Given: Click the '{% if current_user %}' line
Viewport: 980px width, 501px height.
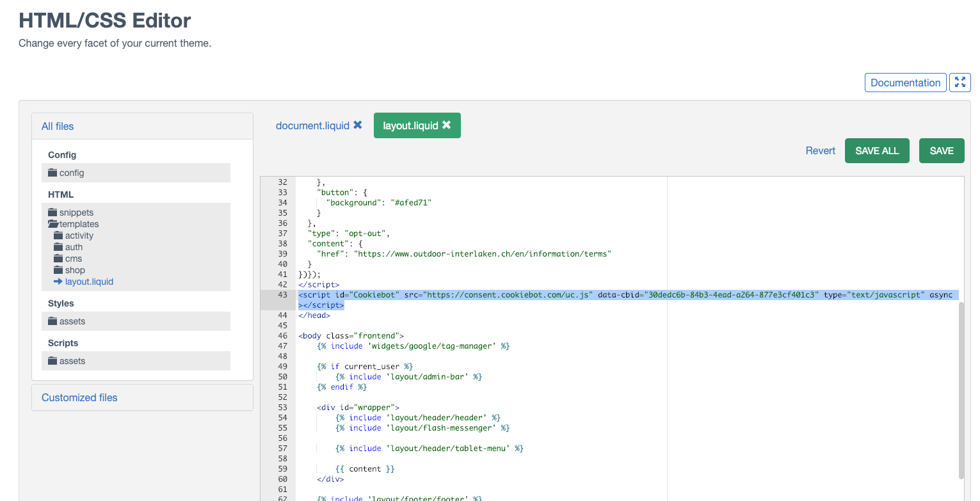Looking at the screenshot, I should coord(365,367).
